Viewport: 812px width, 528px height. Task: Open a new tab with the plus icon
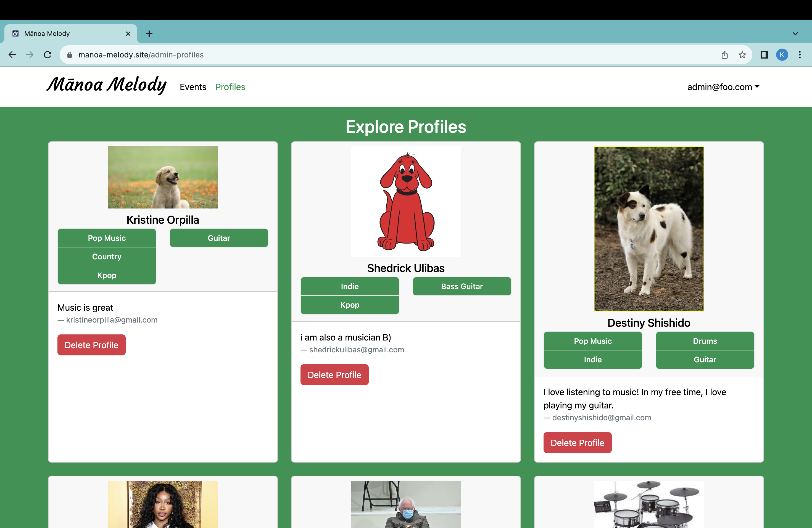coord(149,33)
